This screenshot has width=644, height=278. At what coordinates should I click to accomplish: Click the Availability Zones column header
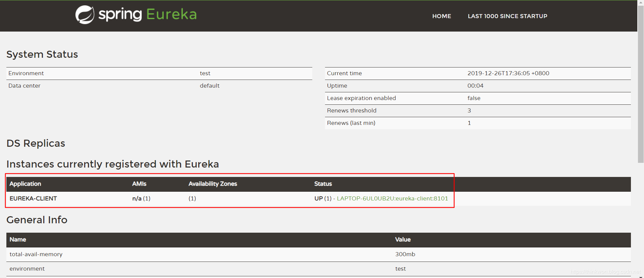[213, 184]
